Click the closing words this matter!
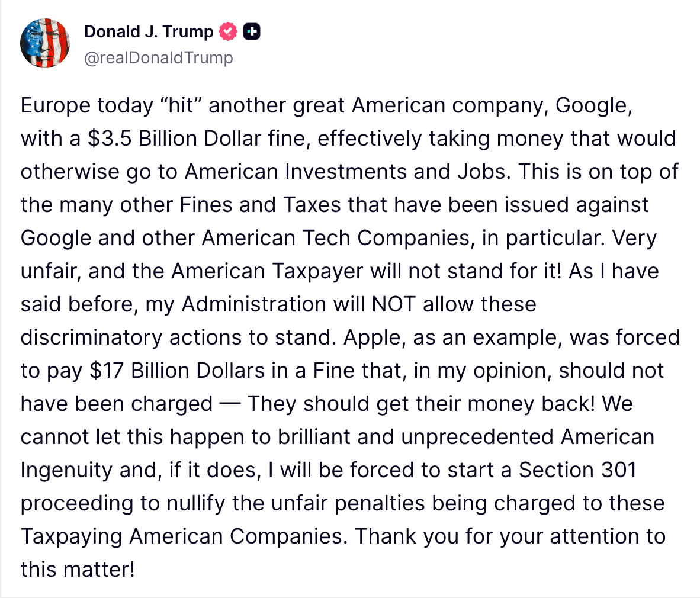This screenshot has height=598, width=700. click(78, 570)
